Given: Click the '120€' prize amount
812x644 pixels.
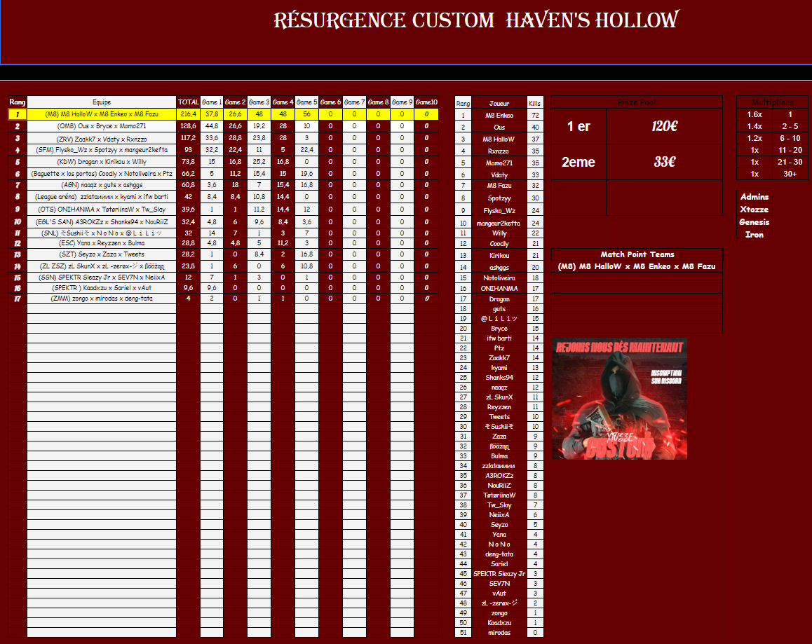Looking at the screenshot, I should 665,126.
